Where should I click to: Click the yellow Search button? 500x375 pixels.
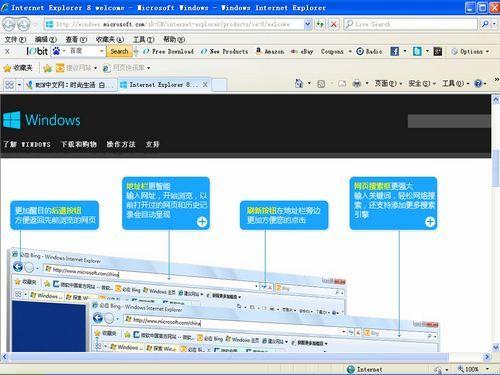[x=119, y=51]
